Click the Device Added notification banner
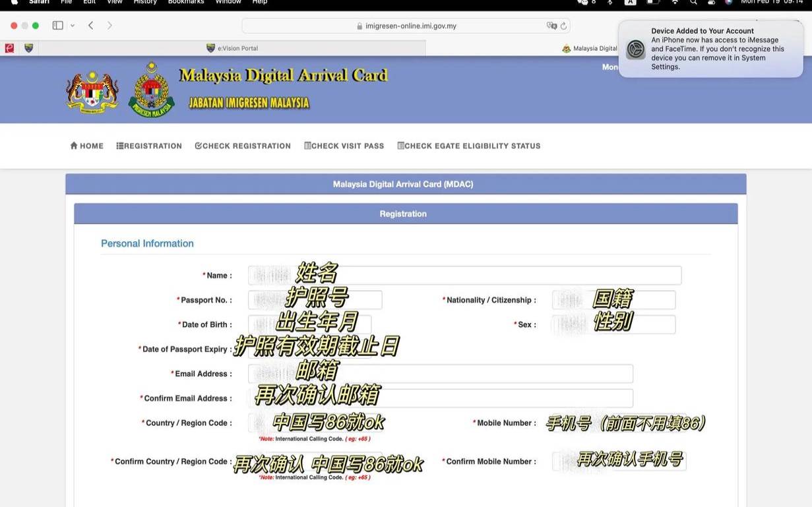Viewport: 812px width, 507px height. pos(710,49)
